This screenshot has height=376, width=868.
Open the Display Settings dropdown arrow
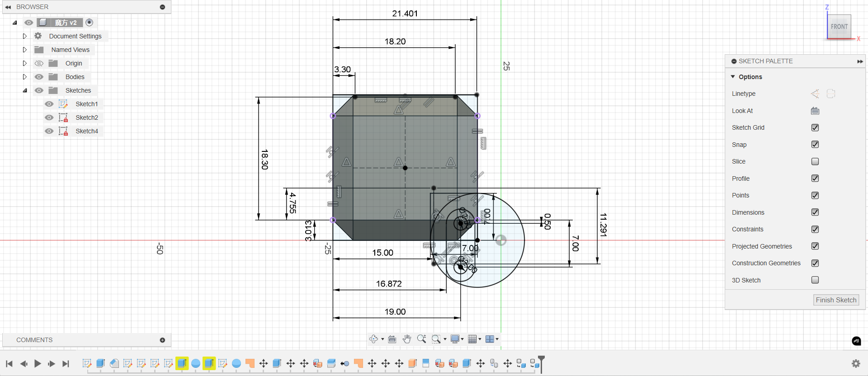click(462, 339)
